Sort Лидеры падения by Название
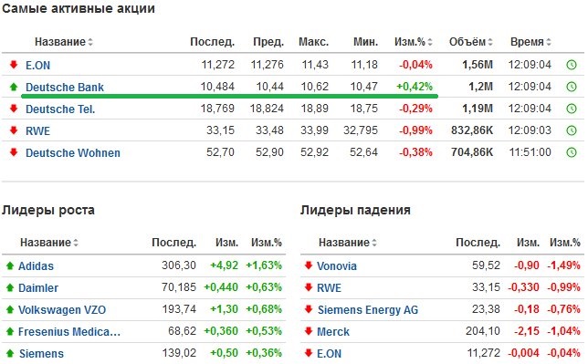The height and width of the screenshot is (364, 588). point(348,243)
